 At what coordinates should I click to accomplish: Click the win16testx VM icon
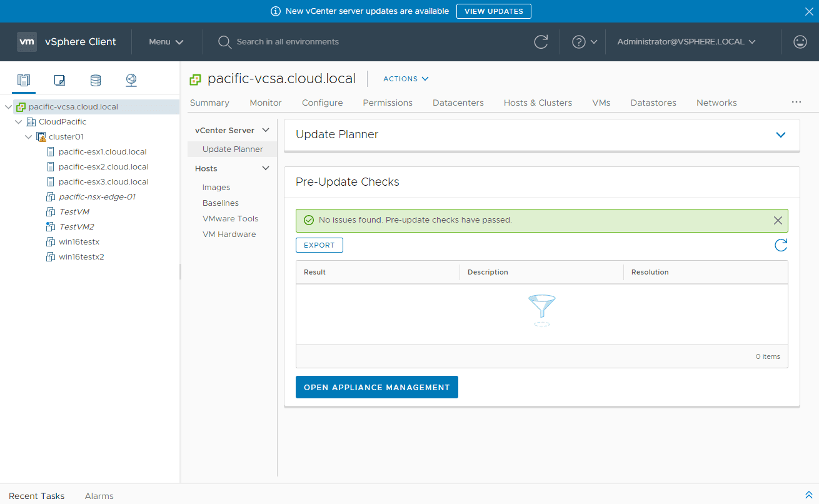[x=51, y=242]
